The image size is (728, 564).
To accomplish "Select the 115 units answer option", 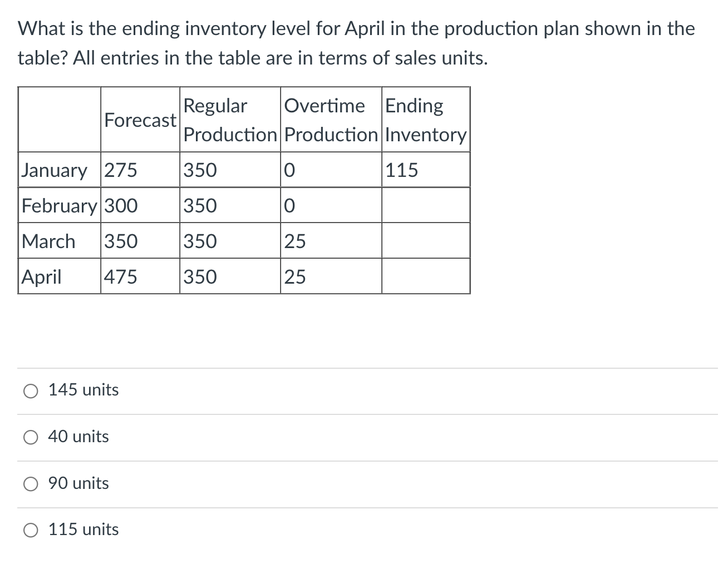I will click(31, 531).
